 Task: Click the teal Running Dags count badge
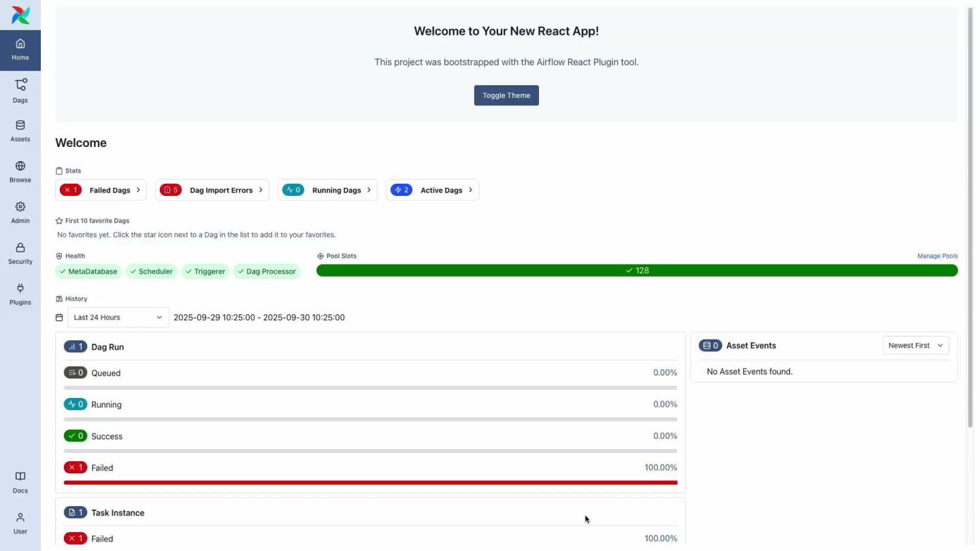(x=293, y=190)
